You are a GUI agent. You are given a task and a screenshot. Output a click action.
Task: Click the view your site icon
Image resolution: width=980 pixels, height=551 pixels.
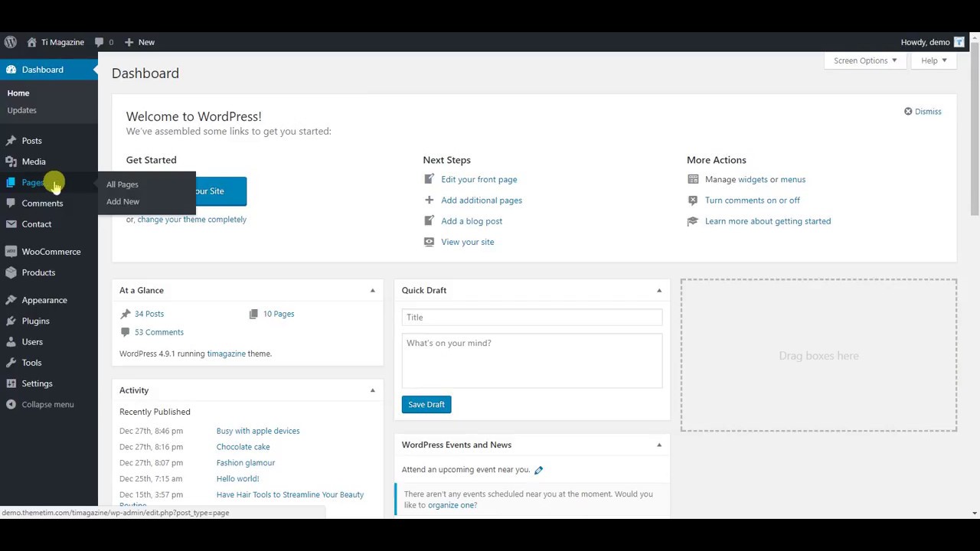(x=429, y=242)
